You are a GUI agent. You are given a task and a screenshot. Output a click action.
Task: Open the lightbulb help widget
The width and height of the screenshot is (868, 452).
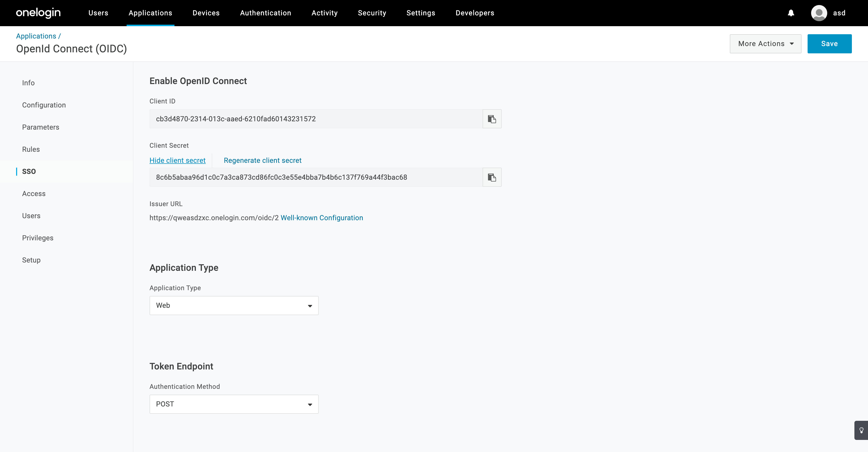[x=861, y=430]
